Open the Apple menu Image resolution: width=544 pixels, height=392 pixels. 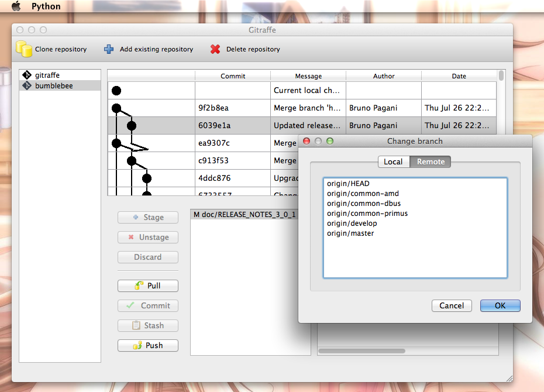(x=16, y=6)
